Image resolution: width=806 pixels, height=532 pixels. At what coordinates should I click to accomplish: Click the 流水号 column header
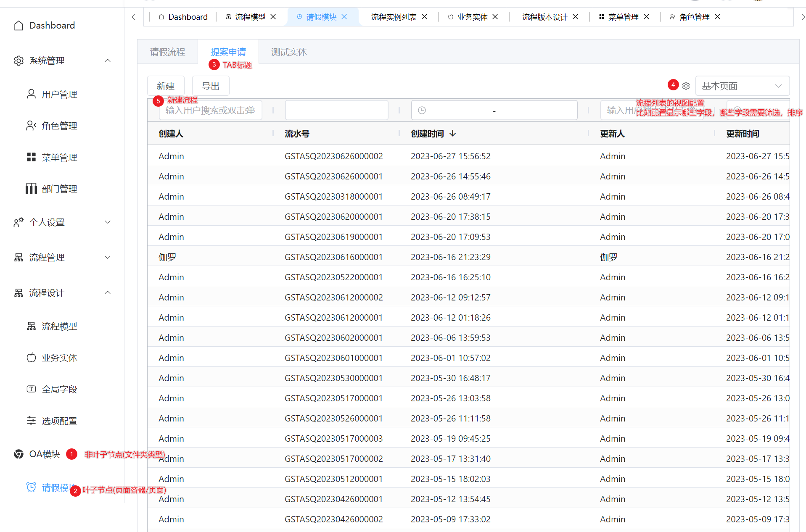pos(297,134)
